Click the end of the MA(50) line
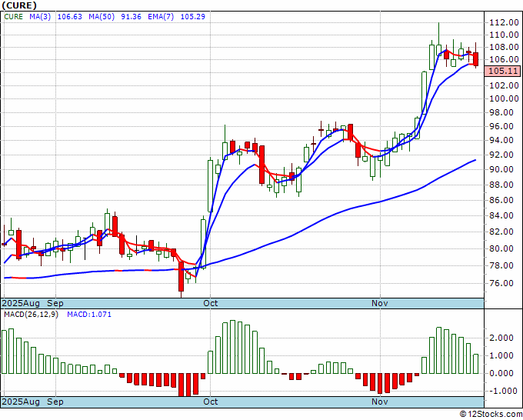Image resolution: width=523 pixels, height=420 pixels. click(475, 161)
